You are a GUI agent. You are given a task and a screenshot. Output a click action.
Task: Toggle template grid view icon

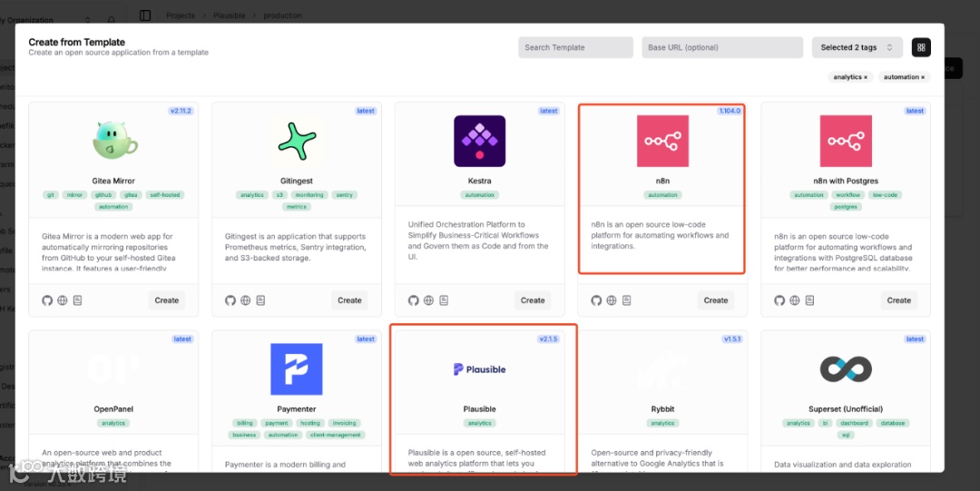pyautogui.click(x=921, y=47)
